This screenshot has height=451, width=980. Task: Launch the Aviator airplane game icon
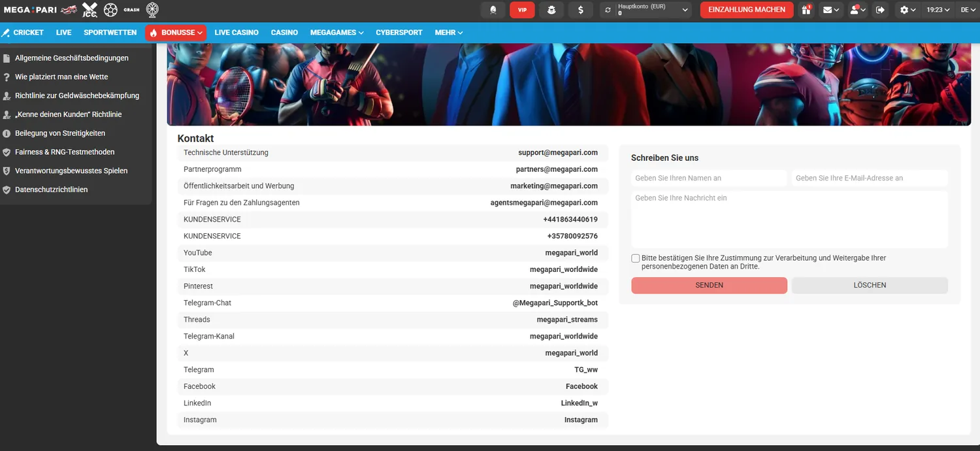coord(69,10)
